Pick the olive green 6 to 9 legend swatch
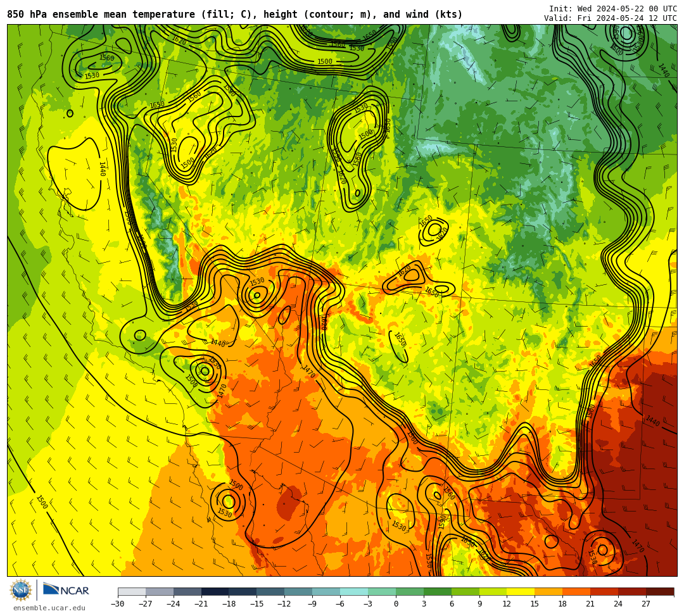 coord(465,591)
